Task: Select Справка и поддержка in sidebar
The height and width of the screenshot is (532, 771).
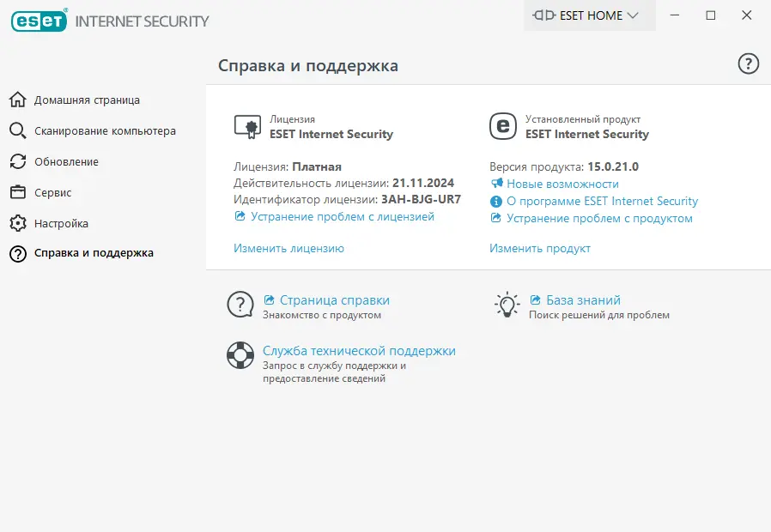Action: click(94, 253)
